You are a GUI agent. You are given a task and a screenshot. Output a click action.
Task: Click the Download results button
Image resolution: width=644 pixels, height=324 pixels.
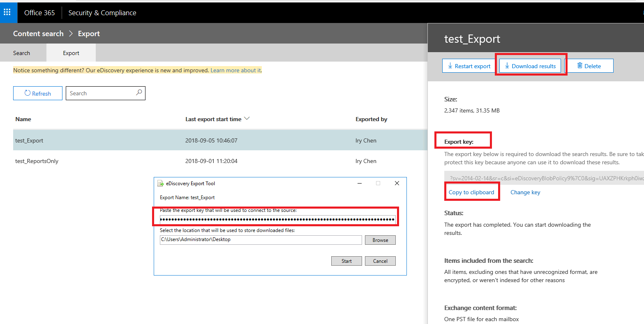pos(530,66)
